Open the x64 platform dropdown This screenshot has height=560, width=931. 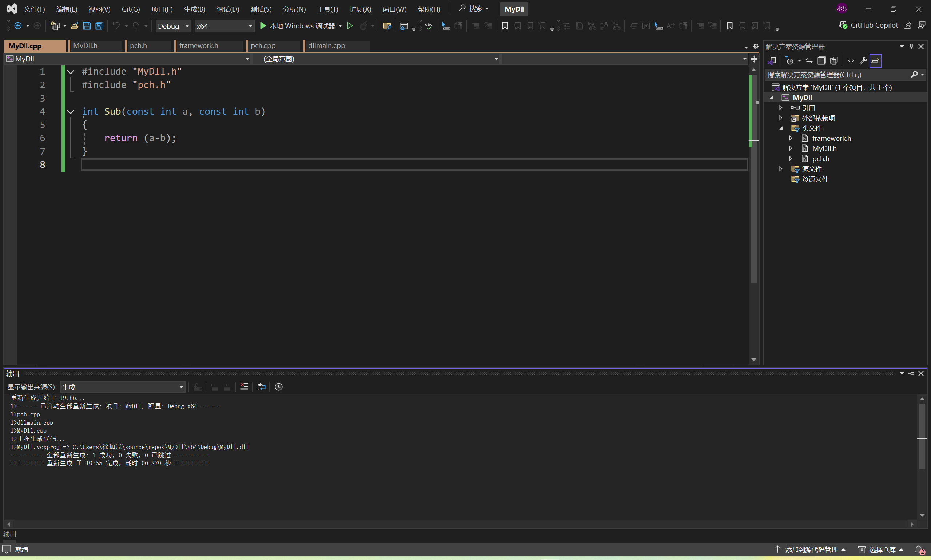point(224,26)
